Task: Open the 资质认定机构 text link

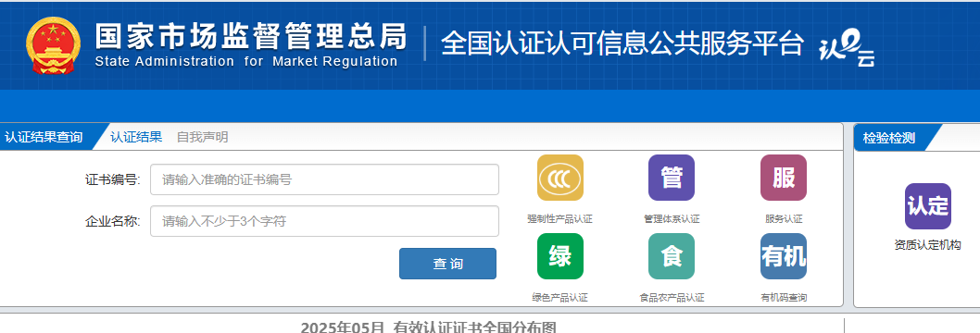Action: click(927, 245)
